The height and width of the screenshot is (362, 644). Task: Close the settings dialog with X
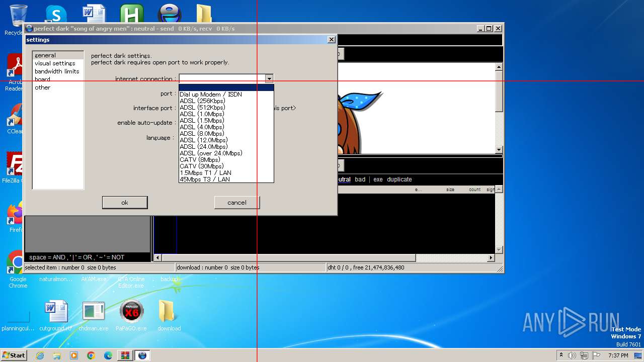pyautogui.click(x=331, y=40)
